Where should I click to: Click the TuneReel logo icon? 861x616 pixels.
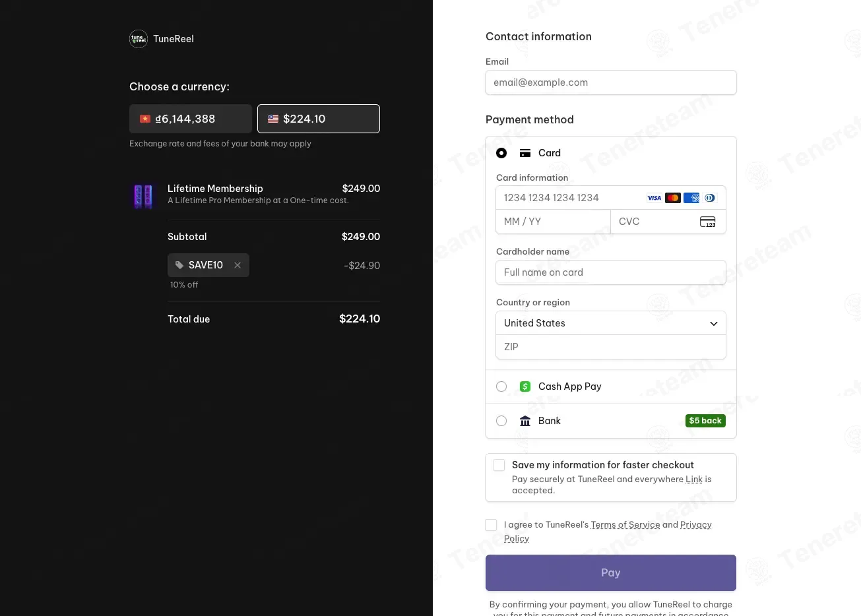[x=139, y=39]
